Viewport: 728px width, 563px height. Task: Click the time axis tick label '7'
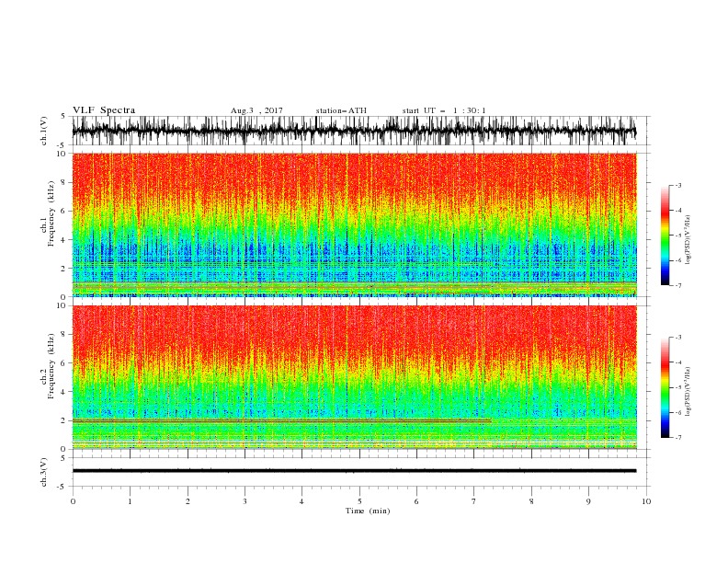click(474, 501)
